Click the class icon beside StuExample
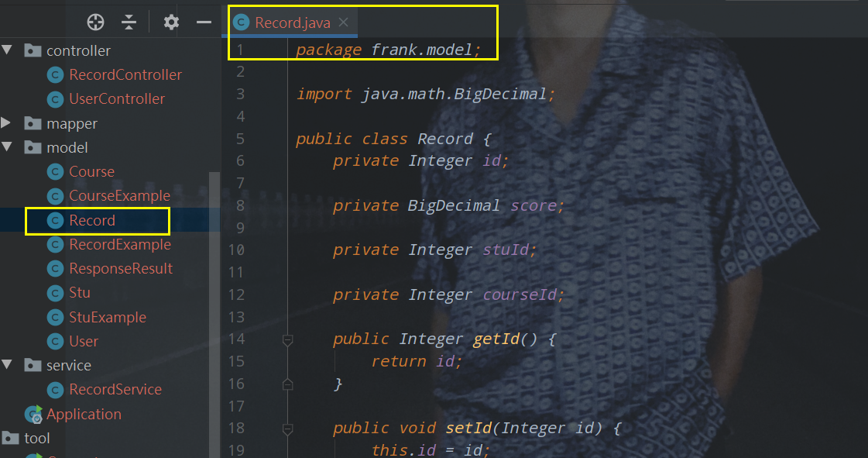This screenshot has height=458, width=868. click(55, 317)
